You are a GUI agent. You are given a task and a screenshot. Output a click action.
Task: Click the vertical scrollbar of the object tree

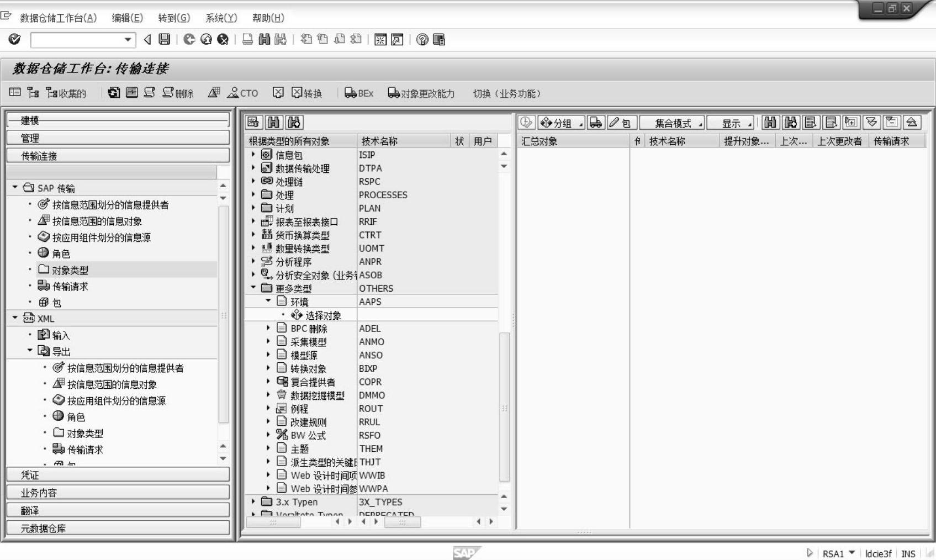504,406
